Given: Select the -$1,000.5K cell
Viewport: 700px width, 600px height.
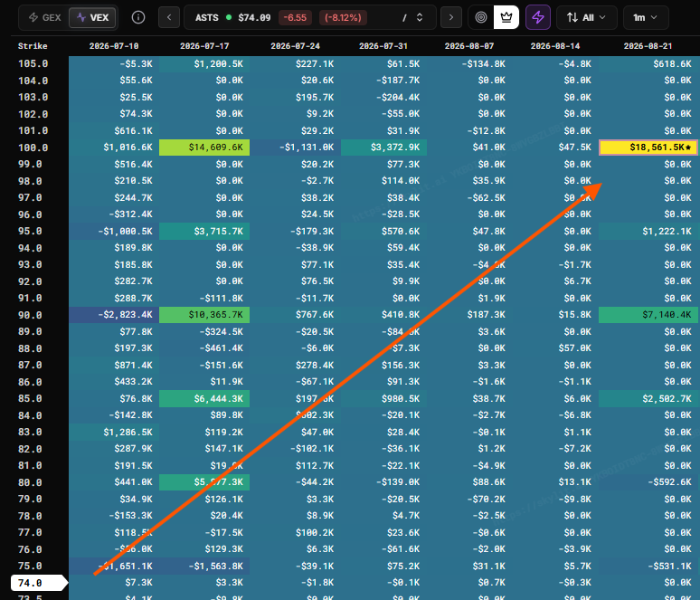Looking at the screenshot, I should point(114,232).
